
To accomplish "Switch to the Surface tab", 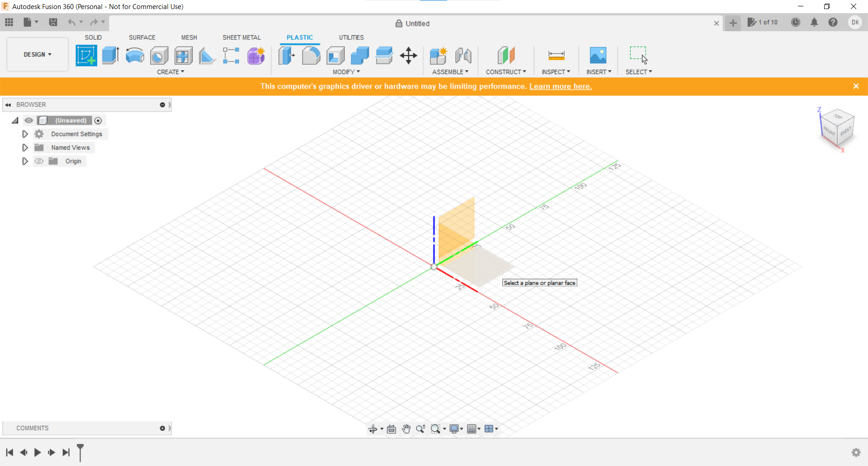I will tap(142, 38).
